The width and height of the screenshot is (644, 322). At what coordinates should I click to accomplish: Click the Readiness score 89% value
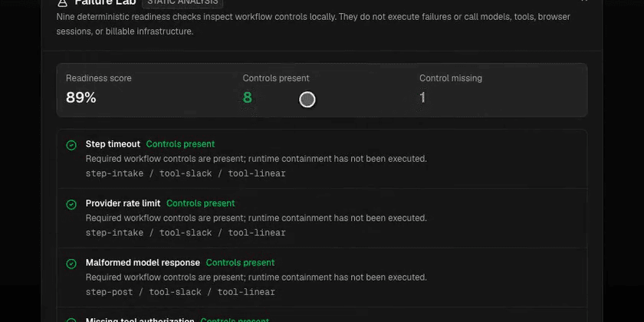click(81, 98)
